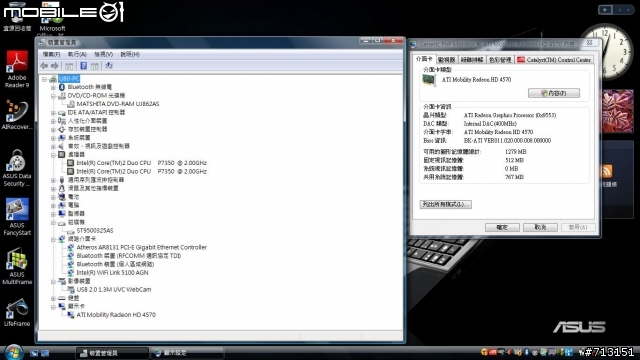
Task: Click the List All Modes (L) button
Action: (445, 204)
